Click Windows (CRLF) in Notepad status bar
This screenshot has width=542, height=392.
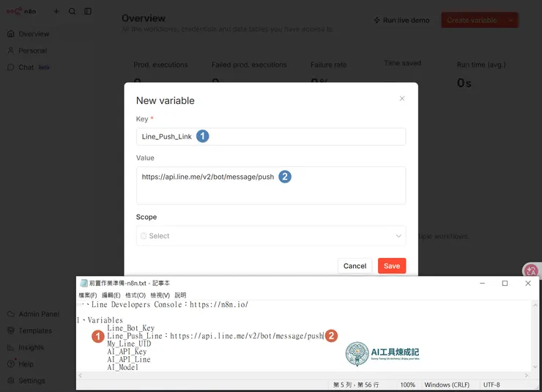[x=447, y=385]
